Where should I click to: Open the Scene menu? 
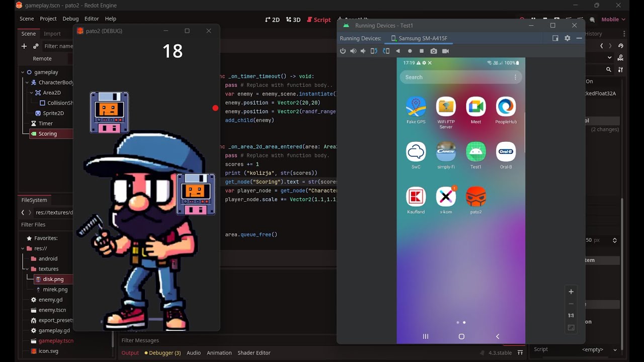[27, 19]
